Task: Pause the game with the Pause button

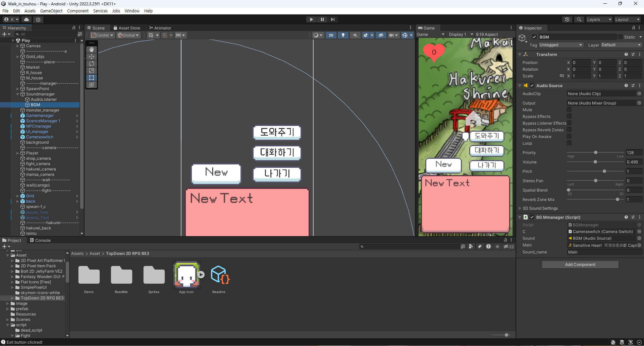Action: click(x=322, y=19)
